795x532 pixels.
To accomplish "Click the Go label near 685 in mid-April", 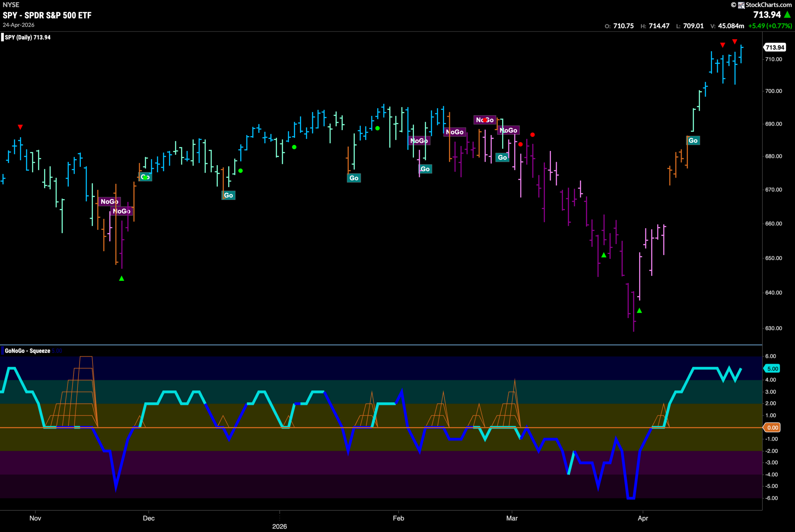I will [x=693, y=140].
